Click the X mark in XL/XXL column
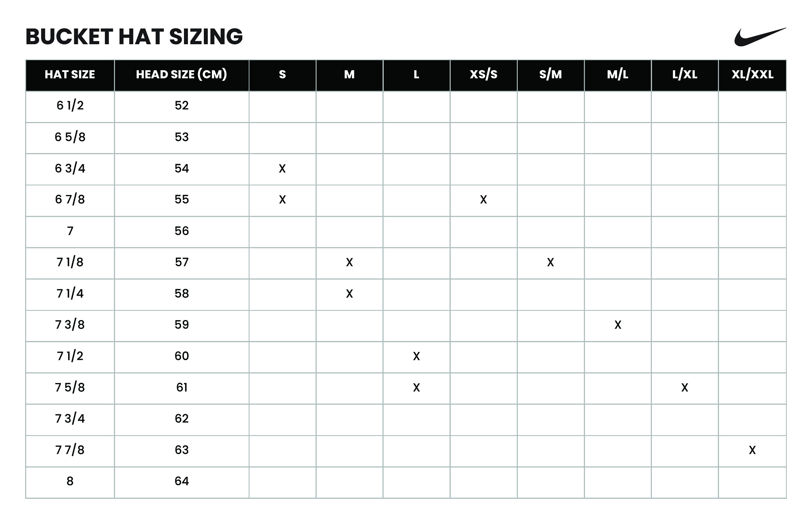This screenshot has height=524, width=812. (752, 450)
